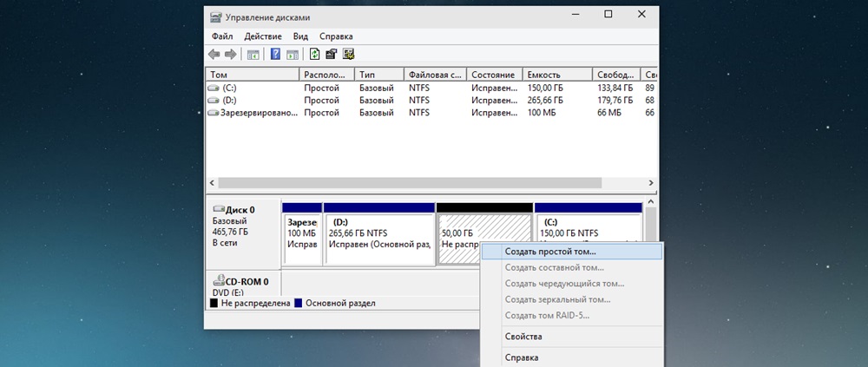Click the Back arrow toolbar icon

(215, 55)
